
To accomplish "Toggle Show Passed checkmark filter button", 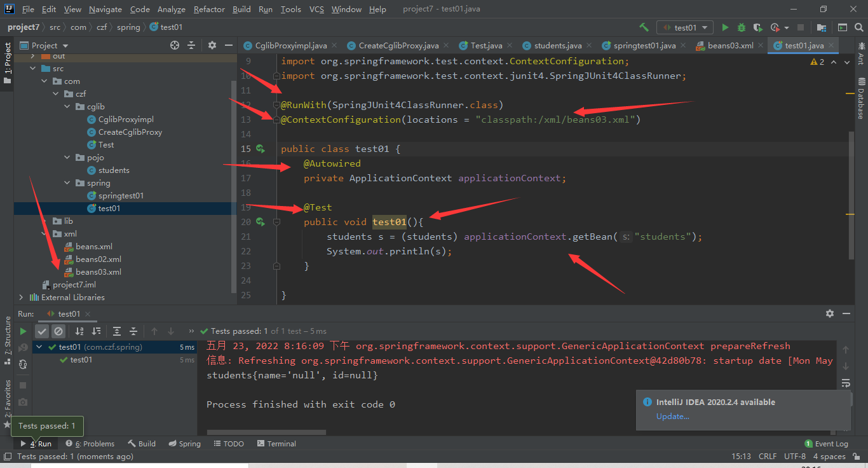I will coord(42,331).
